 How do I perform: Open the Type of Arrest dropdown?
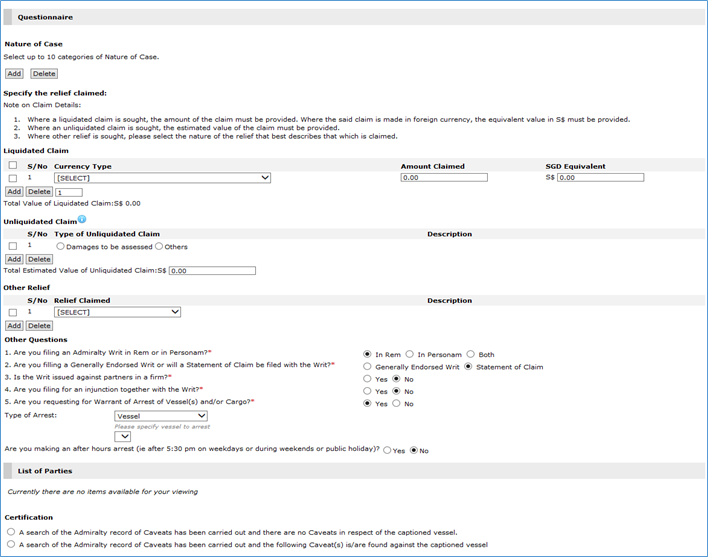160,416
